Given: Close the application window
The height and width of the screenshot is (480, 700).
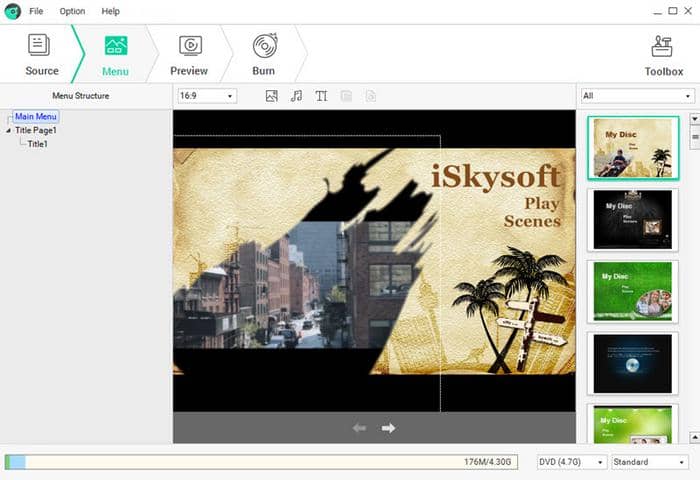Looking at the screenshot, I should pyautogui.click(x=688, y=11).
